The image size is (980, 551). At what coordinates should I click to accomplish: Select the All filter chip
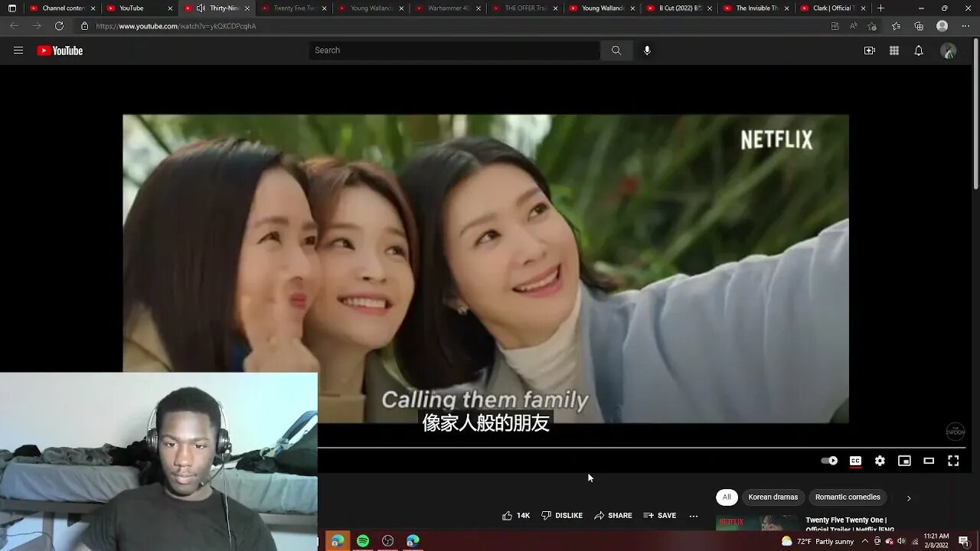pos(727,497)
